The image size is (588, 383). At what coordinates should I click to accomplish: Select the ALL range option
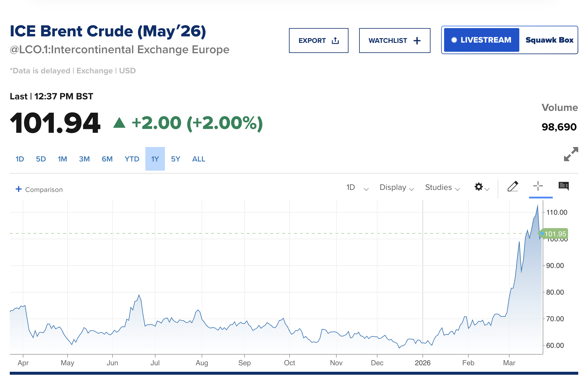pyautogui.click(x=198, y=159)
